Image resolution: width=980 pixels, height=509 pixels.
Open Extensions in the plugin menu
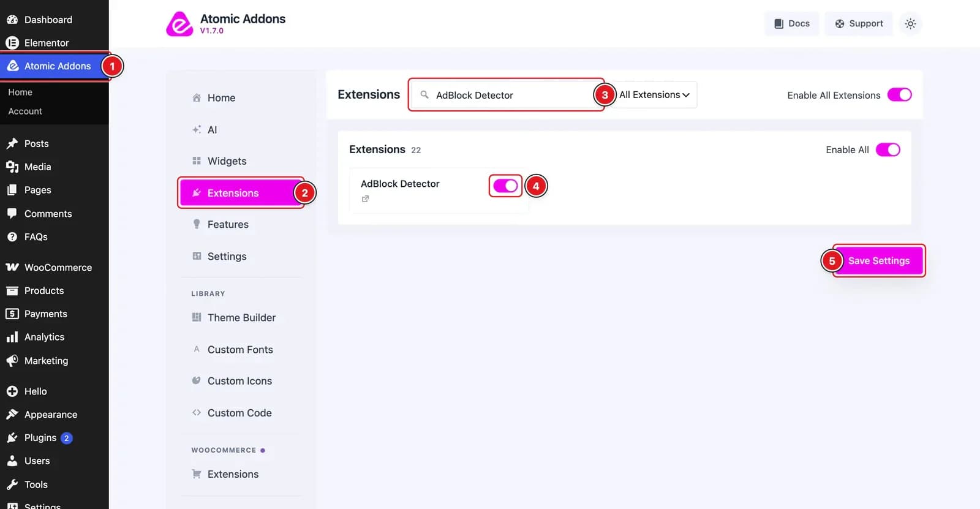(241, 193)
